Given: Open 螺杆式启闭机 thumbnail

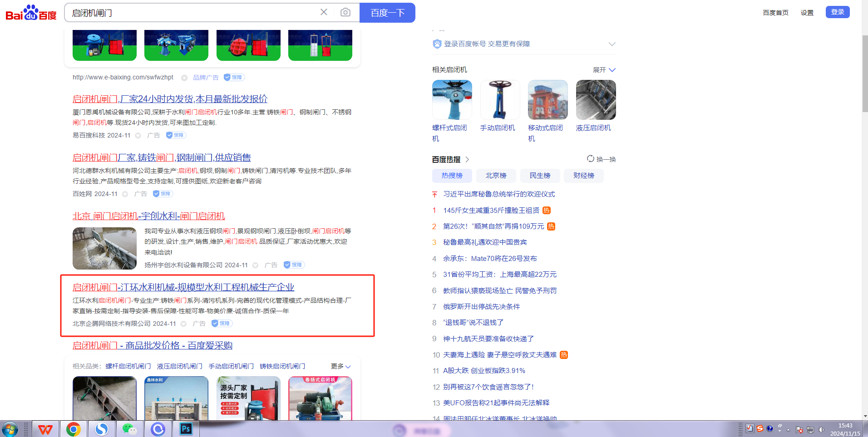Looking at the screenshot, I should tap(452, 100).
